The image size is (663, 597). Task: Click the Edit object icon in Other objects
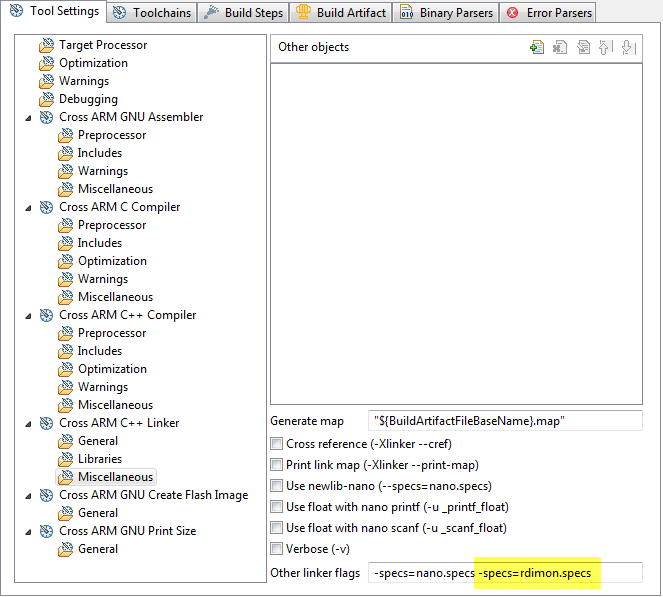(583, 47)
